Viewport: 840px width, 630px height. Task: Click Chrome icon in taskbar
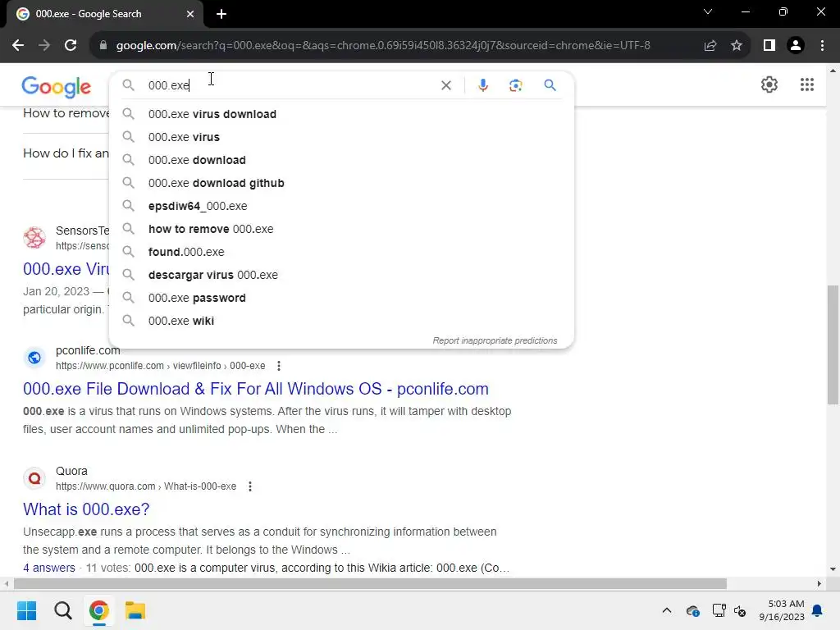click(x=98, y=610)
